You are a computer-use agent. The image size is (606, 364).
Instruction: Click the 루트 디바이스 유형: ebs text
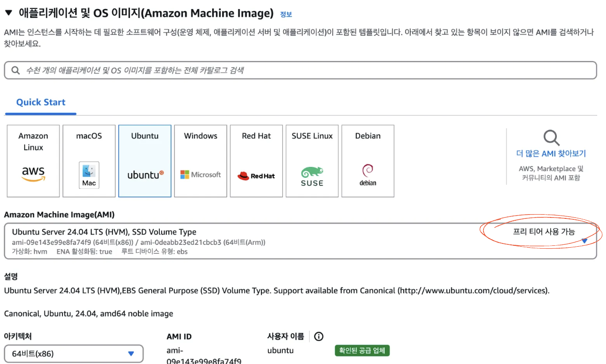[155, 251]
